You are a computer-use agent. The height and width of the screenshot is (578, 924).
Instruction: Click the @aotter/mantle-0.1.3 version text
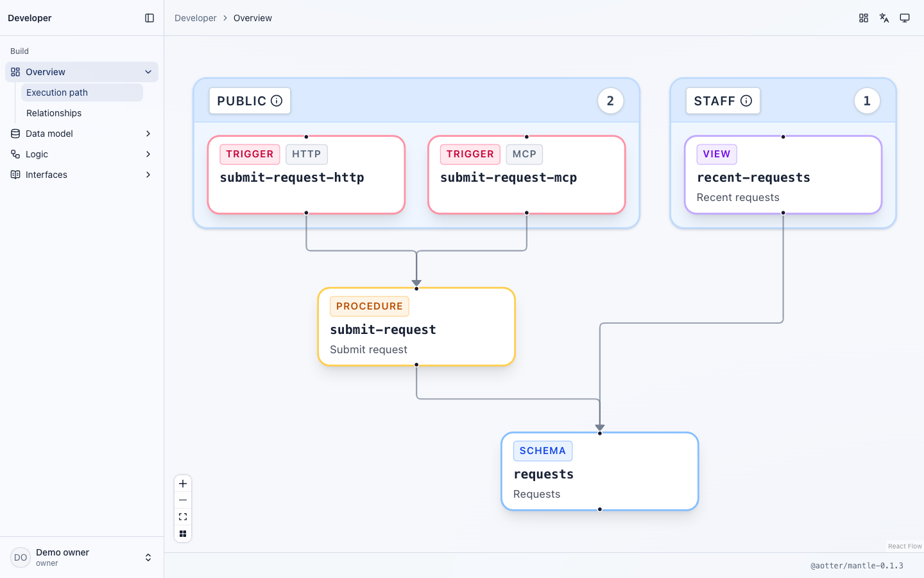[x=857, y=566]
